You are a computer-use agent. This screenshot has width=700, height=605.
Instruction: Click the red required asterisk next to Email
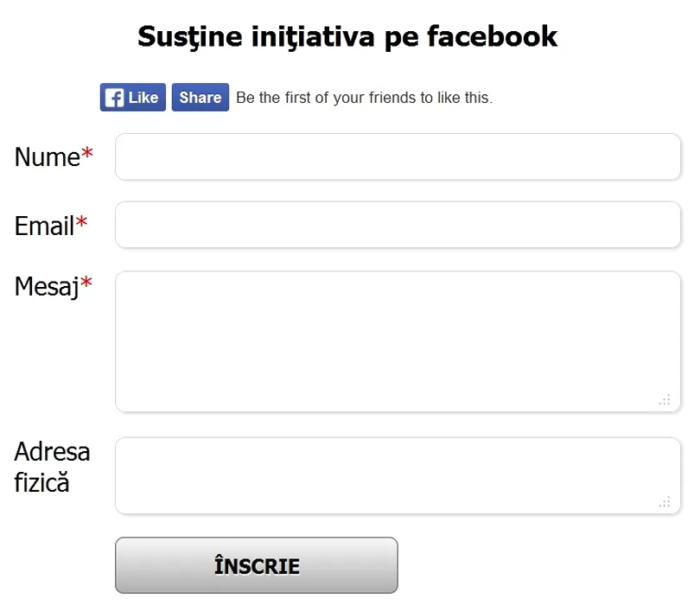82,224
